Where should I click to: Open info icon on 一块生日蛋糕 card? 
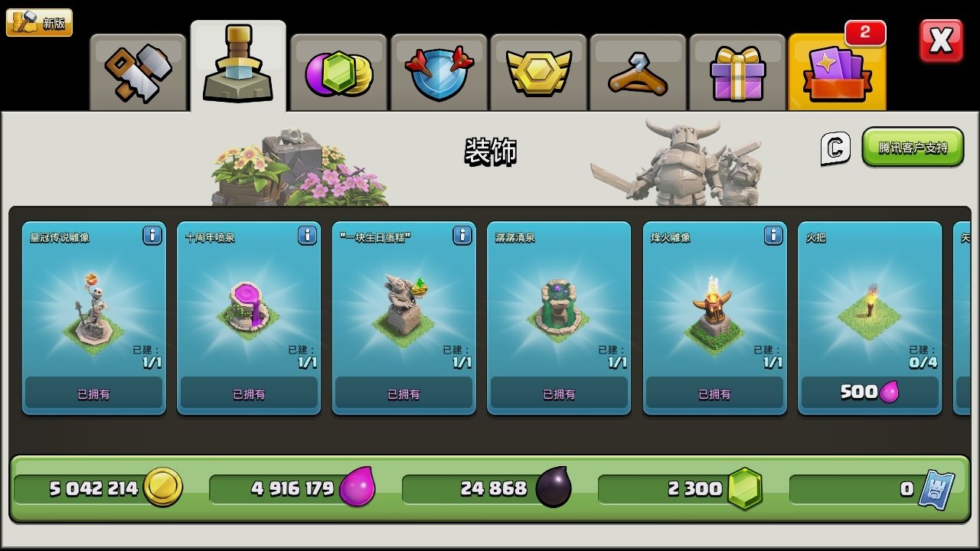pos(462,236)
